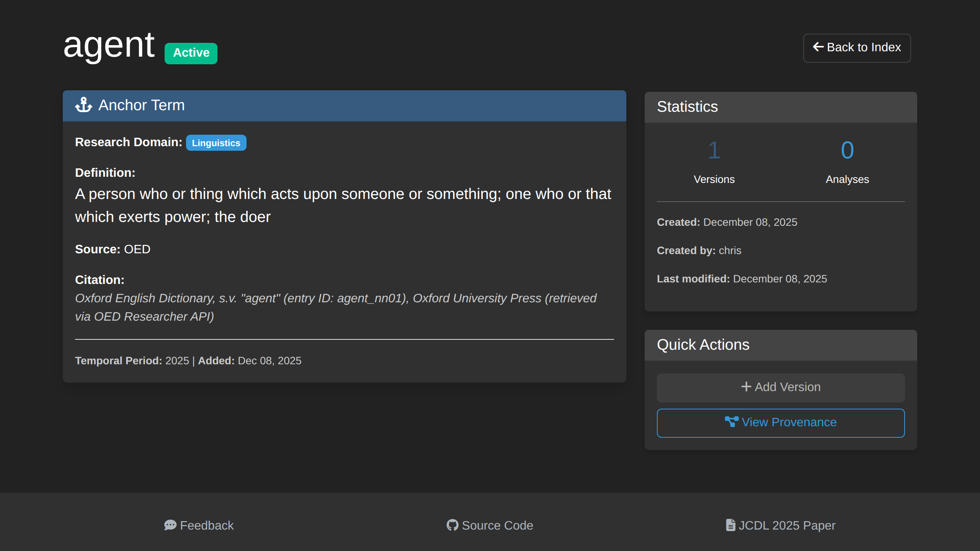
Task: Click the agent page title
Action: [x=109, y=46]
